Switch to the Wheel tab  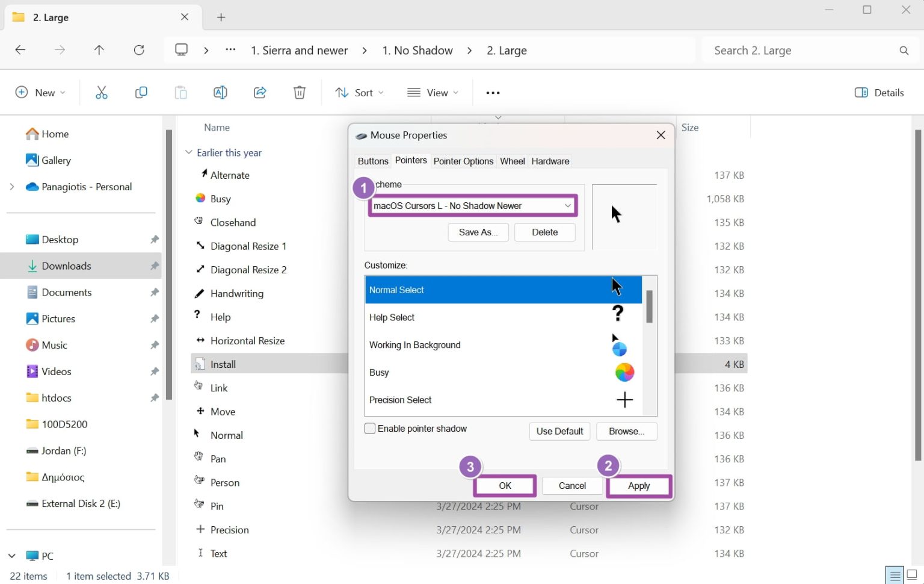(x=512, y=161)
